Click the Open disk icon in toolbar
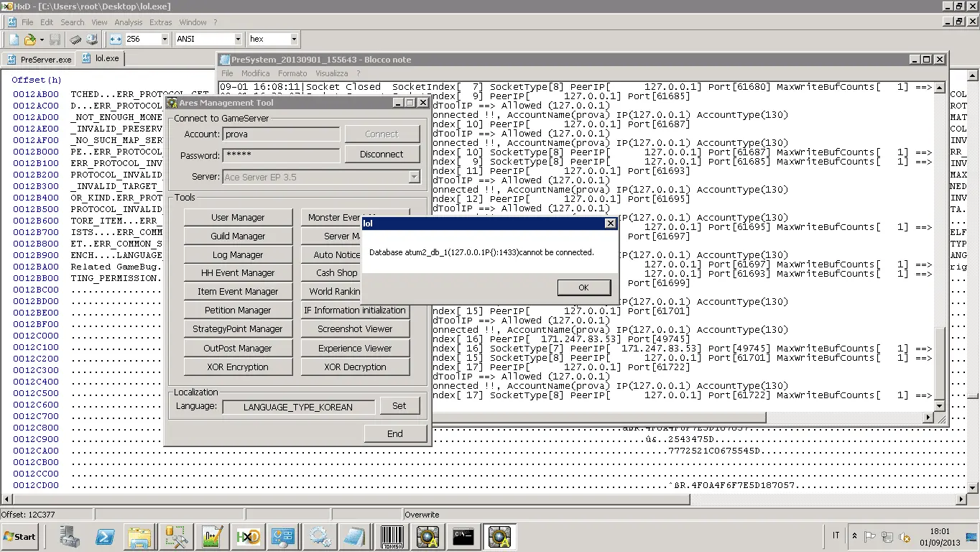The height and width of the screenshot is (552, 980). click(x=92, y=39)
